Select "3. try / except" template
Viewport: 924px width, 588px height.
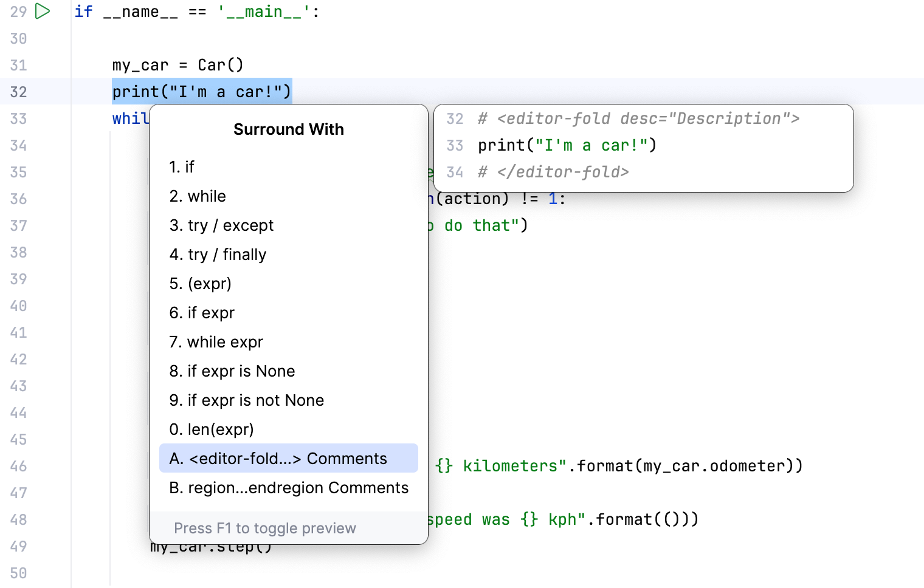tap(221, 225)
